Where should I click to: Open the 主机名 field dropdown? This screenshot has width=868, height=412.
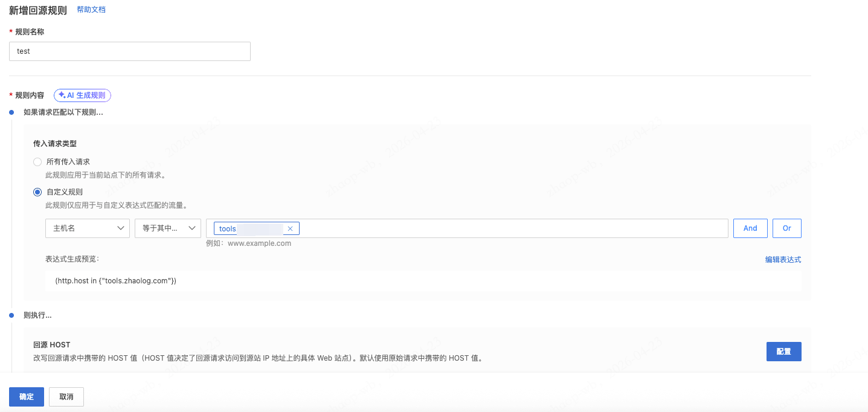(87, 228)
